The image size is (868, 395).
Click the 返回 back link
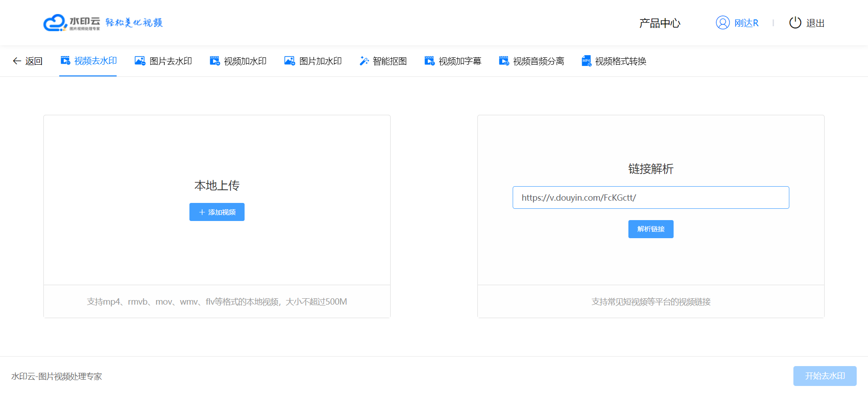[x=34, y=61]
